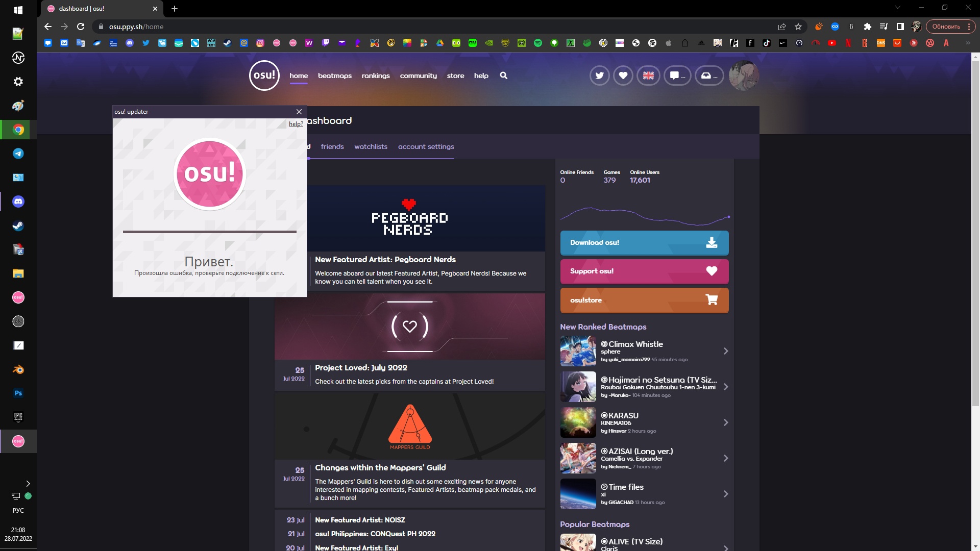Open the language flag selector
Image resolution: width=980 pixels, height=551 pixels.
pos(648,76)
